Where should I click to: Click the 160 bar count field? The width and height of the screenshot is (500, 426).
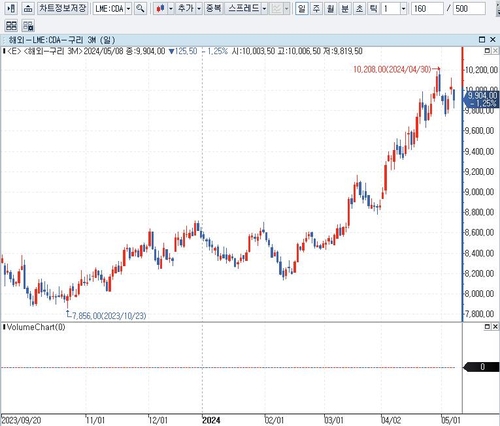427,8
